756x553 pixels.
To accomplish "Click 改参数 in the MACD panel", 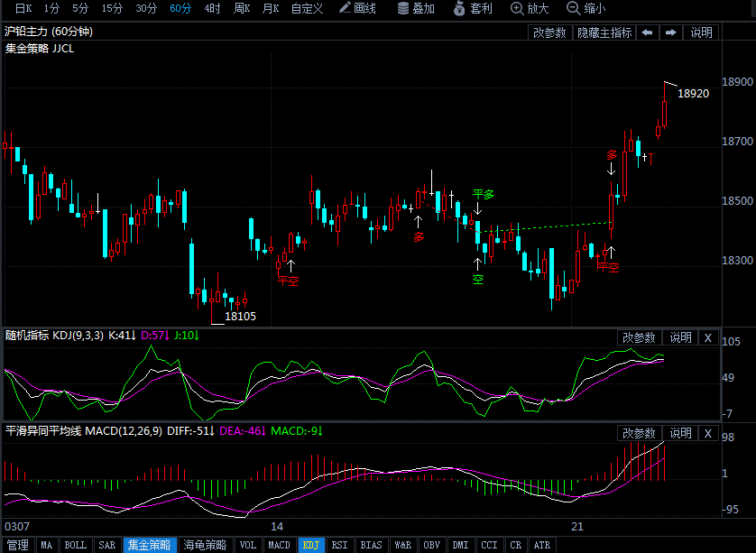I will click(639, 433).
